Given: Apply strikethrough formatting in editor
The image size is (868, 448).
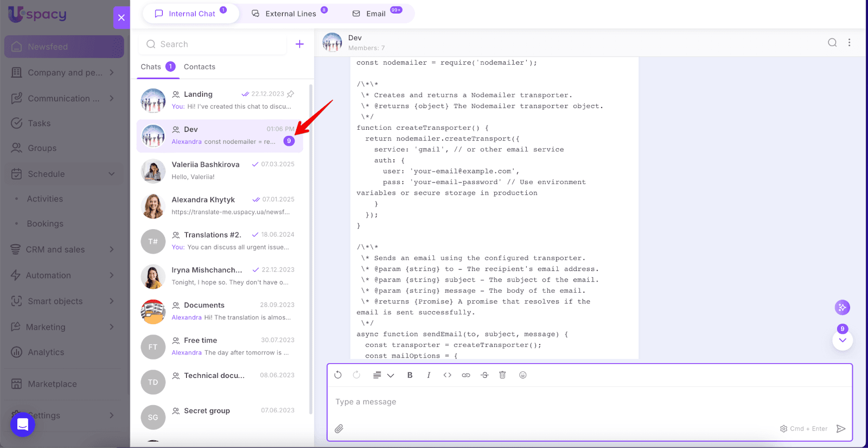Looking at the screenshot, I should (484, 375).
